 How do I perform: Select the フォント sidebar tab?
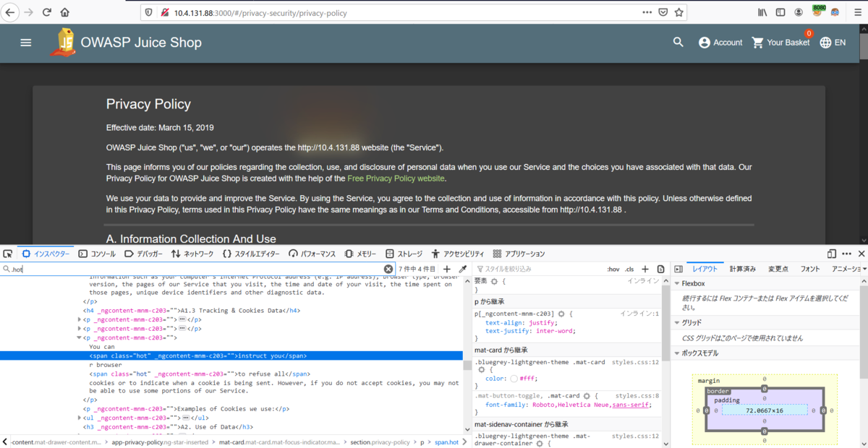810,269
